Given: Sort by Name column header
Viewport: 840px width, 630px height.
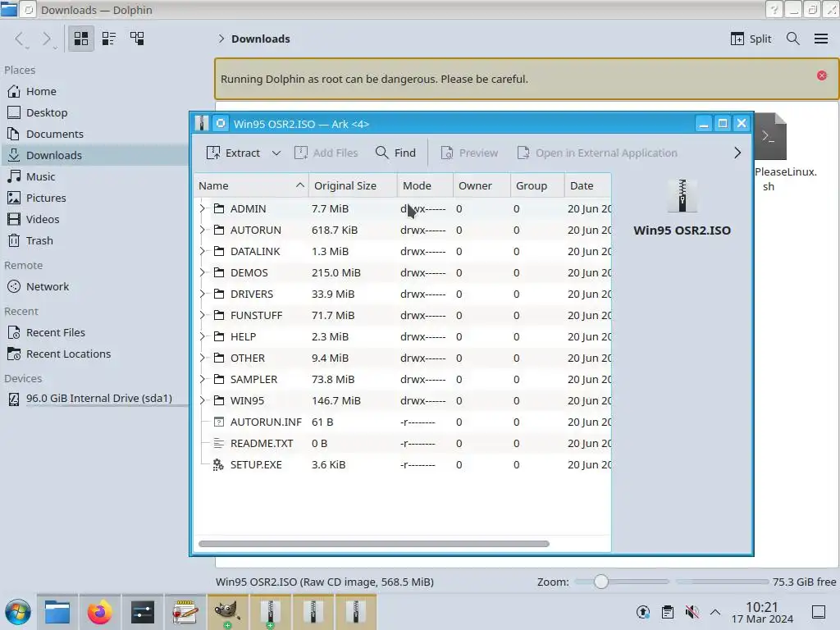Looking at the screenshot, I should pos(251,186).
